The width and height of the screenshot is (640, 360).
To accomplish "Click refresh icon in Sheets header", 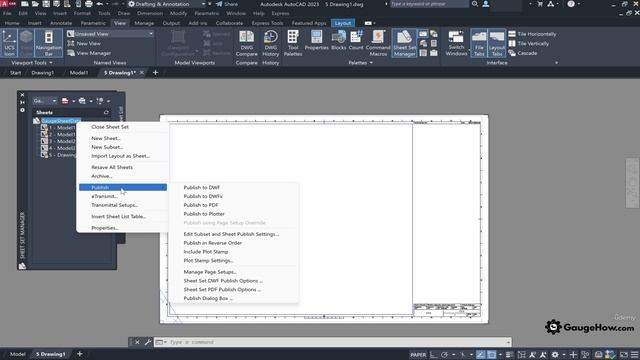I will [106, 112].
